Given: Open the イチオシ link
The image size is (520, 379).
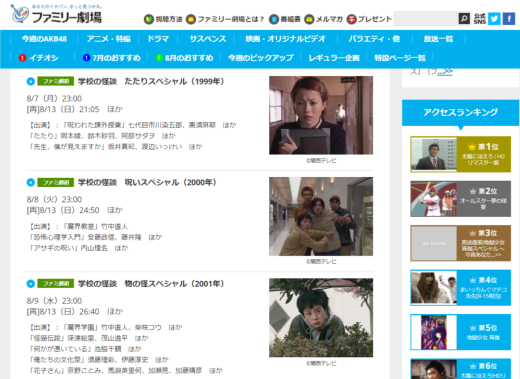Looking at the screenshot, I should (x=38, y=58).
